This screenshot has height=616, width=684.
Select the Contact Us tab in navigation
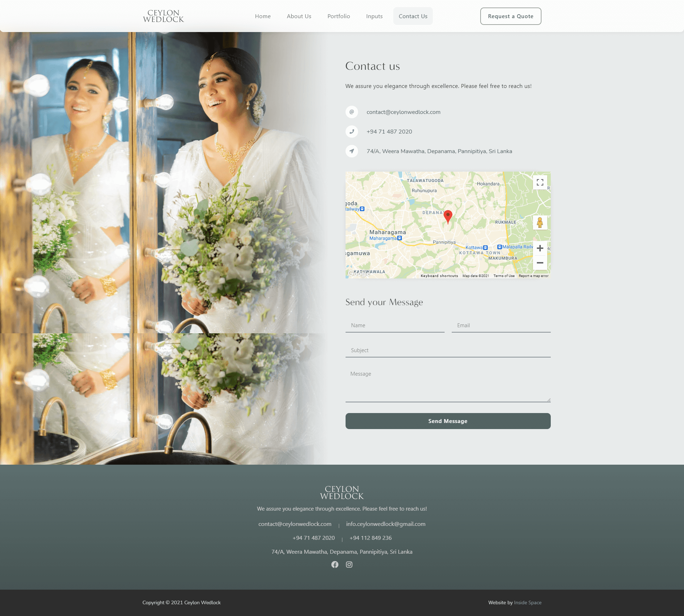(413, 16)
